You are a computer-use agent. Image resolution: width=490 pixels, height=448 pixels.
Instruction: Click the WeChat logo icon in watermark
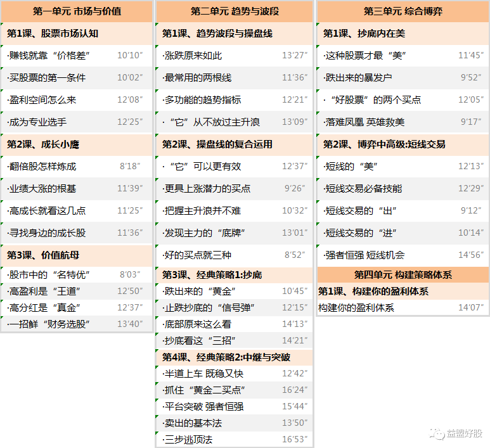point(436,433)
